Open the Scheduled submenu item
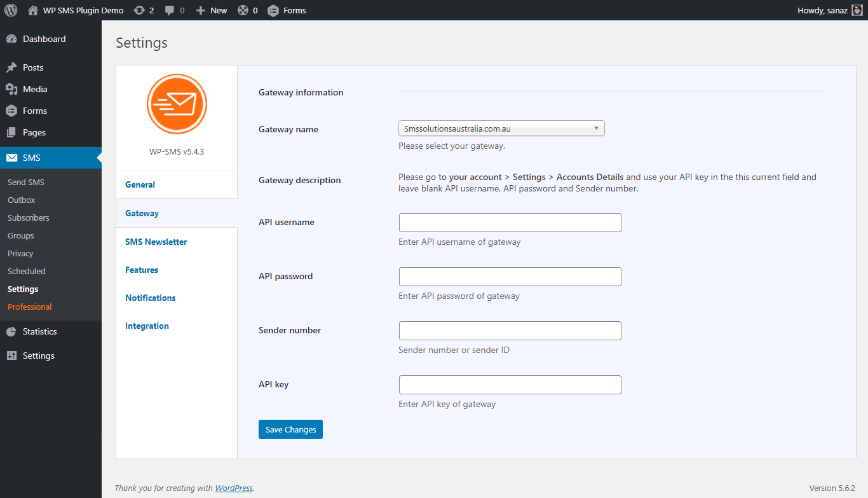The image size is (868, 498). 27,271
